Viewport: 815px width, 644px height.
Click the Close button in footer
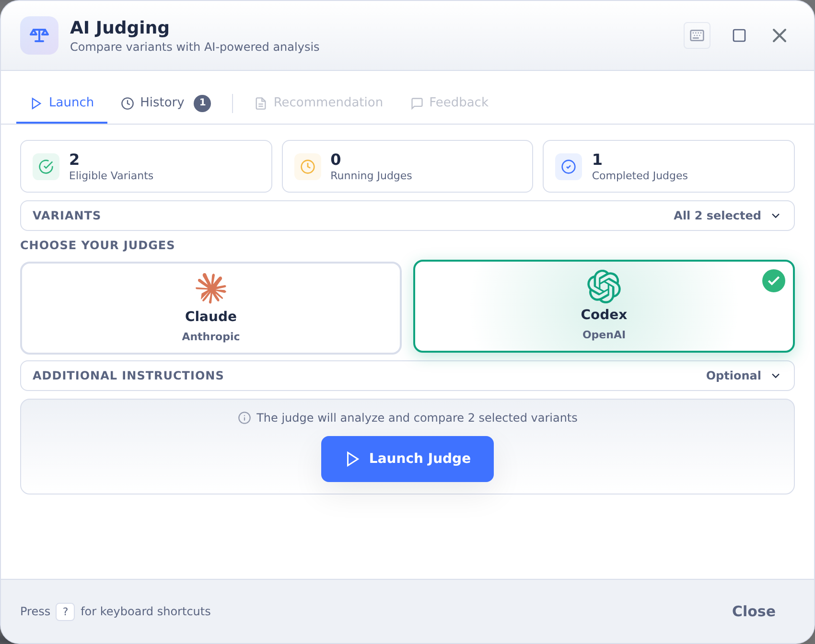[x=754, y=611]
